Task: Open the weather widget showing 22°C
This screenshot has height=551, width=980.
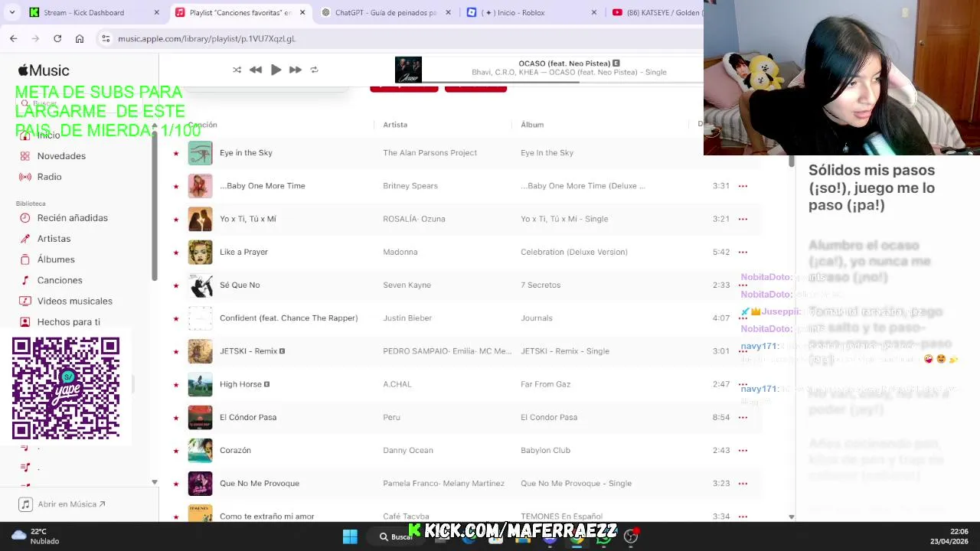Action: tap(35, 536)
